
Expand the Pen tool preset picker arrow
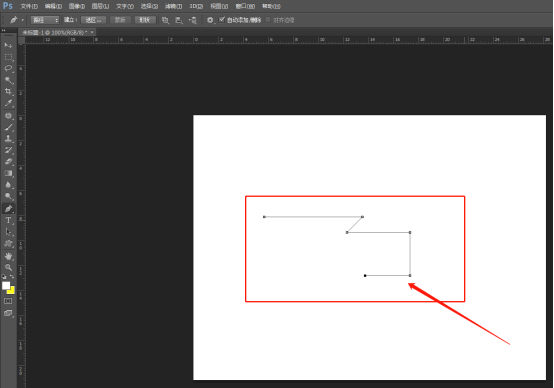(23, 20)
